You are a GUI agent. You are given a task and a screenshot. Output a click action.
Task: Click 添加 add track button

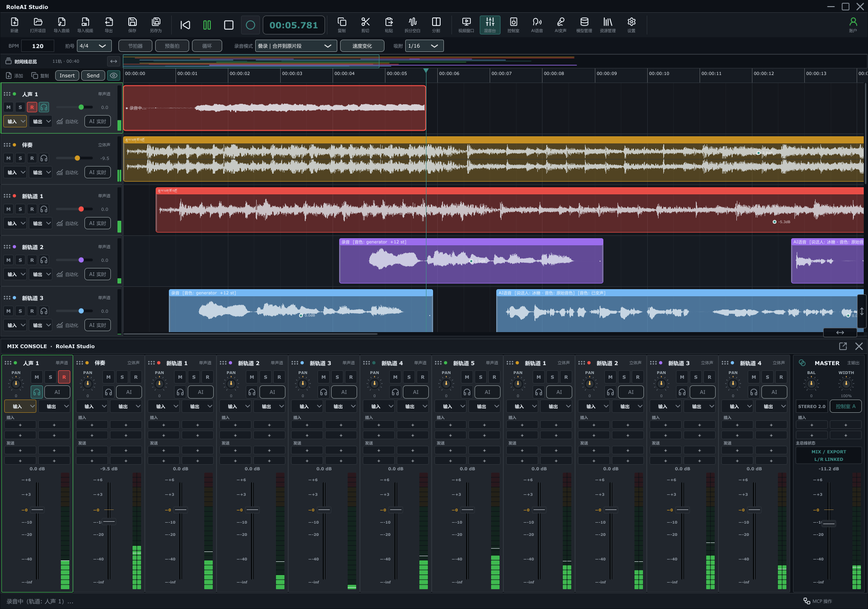(x=14, y=75)
